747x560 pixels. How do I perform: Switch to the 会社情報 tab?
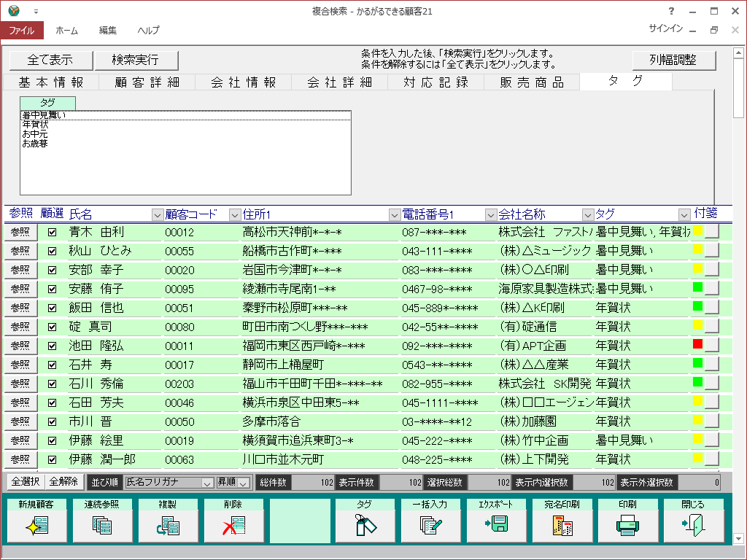click(x=244, y=82)
